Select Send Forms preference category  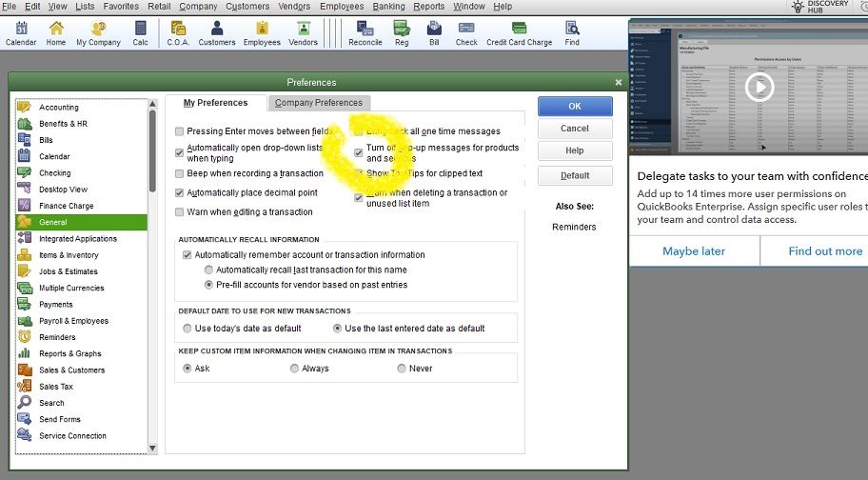point(82,419)
